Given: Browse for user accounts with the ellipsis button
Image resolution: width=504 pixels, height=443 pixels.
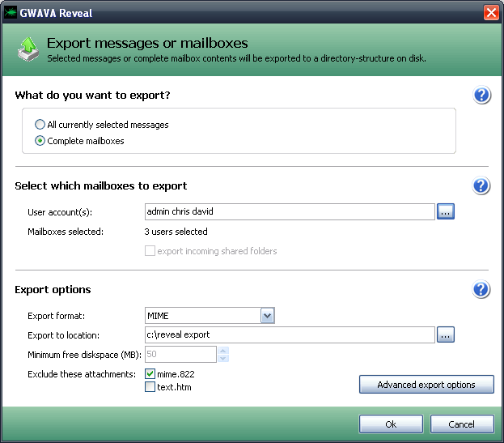Looking at the screenshot, I should point(446,211).
